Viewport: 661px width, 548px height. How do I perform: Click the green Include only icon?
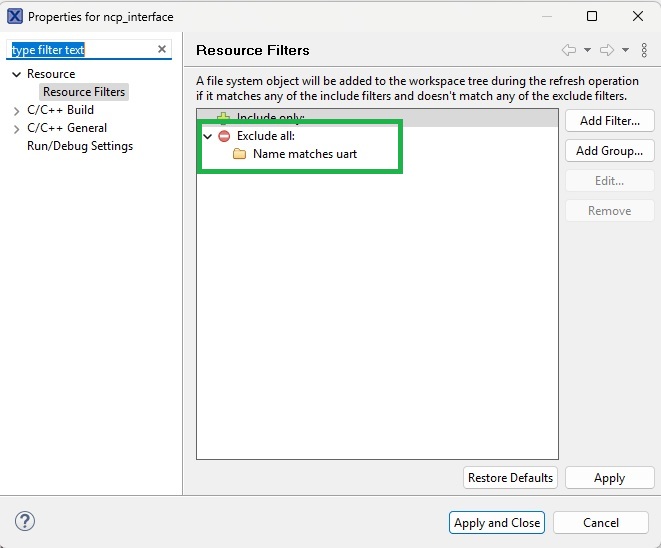(224, 118)
